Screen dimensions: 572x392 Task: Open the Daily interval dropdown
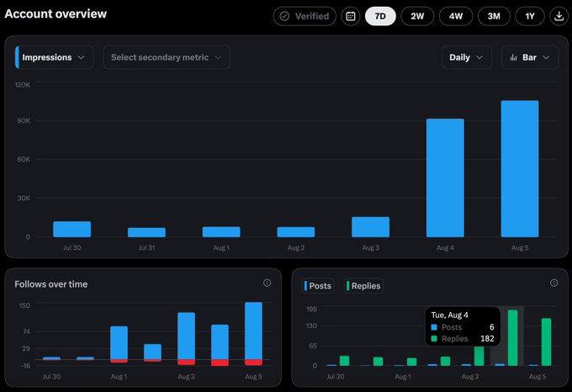[x=467, y=57]
